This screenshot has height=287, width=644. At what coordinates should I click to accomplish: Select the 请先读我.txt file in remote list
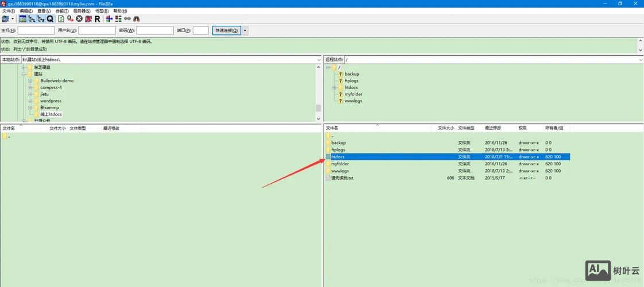click(342, 178)
